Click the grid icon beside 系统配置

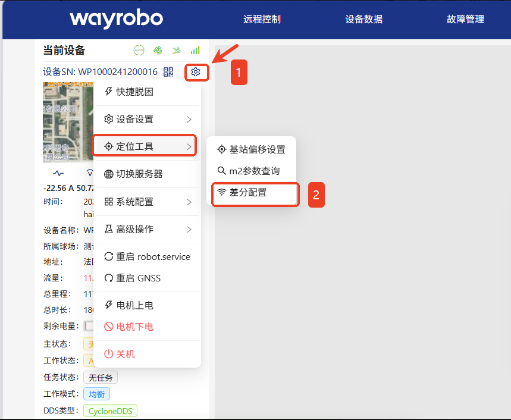(108, 202)
